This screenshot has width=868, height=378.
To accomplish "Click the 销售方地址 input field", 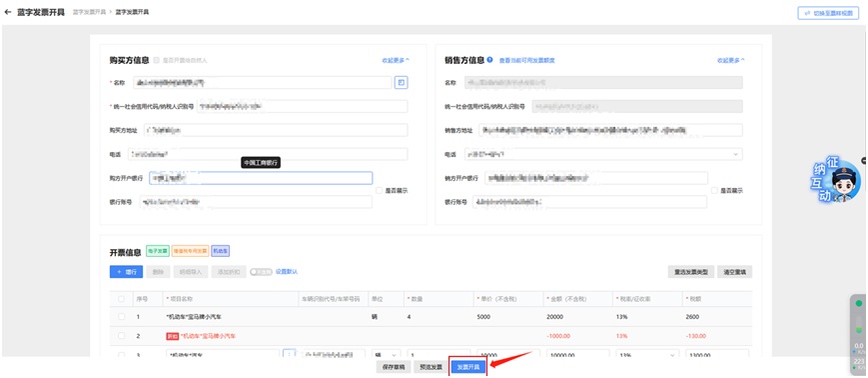I will [x=610, y=130].
